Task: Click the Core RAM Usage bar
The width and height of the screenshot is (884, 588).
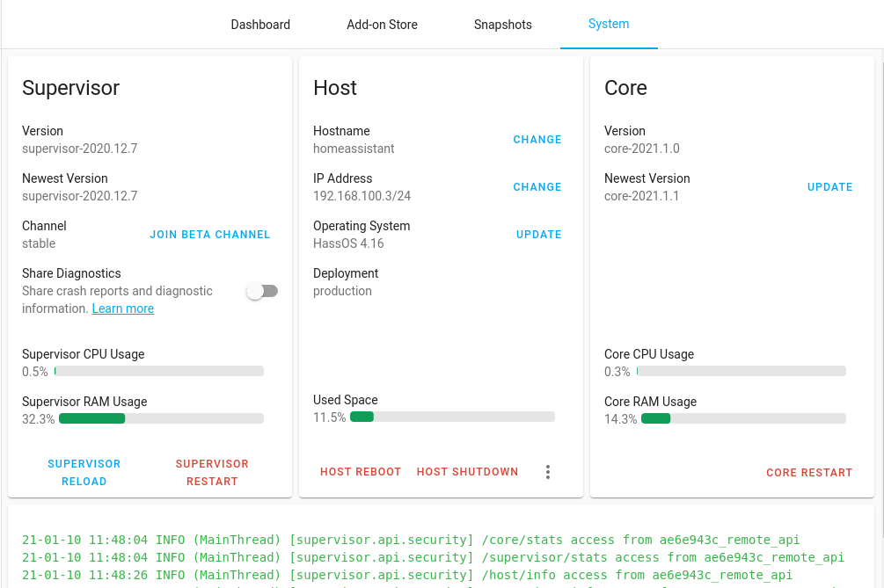Action: pos(743,418)
